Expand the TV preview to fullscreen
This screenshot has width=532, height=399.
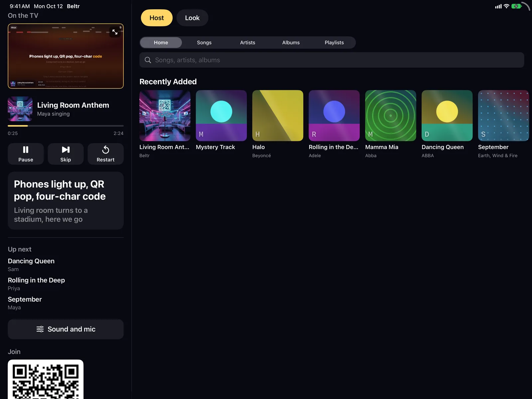(x=115, y=32)
